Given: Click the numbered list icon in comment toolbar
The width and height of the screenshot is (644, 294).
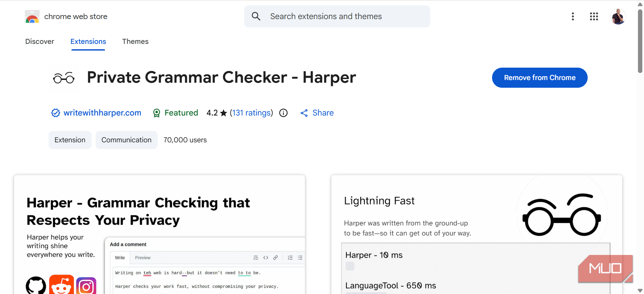Looking at the screenshot, I should tap(290, 258).
